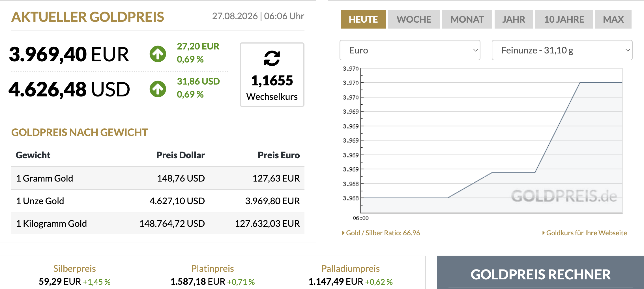Click the 1,1655 Wechselkurs box
This screenshot has height=289, width=644.
click(x=272, y=75)
